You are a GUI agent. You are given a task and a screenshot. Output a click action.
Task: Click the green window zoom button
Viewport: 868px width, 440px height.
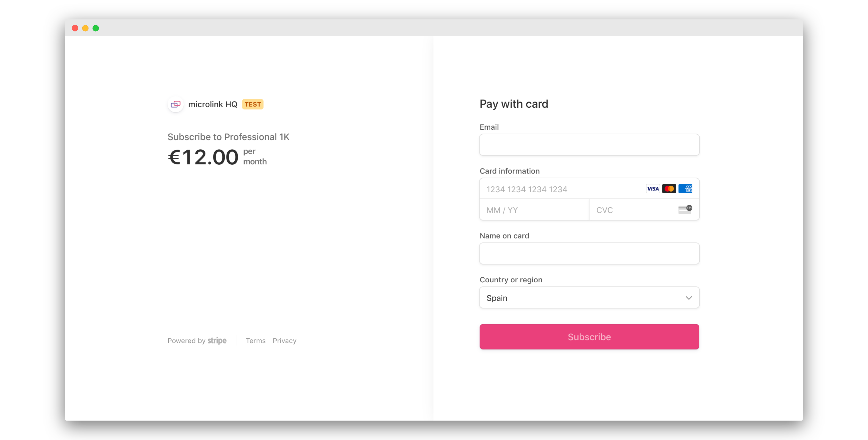click(x=96, y=28)
